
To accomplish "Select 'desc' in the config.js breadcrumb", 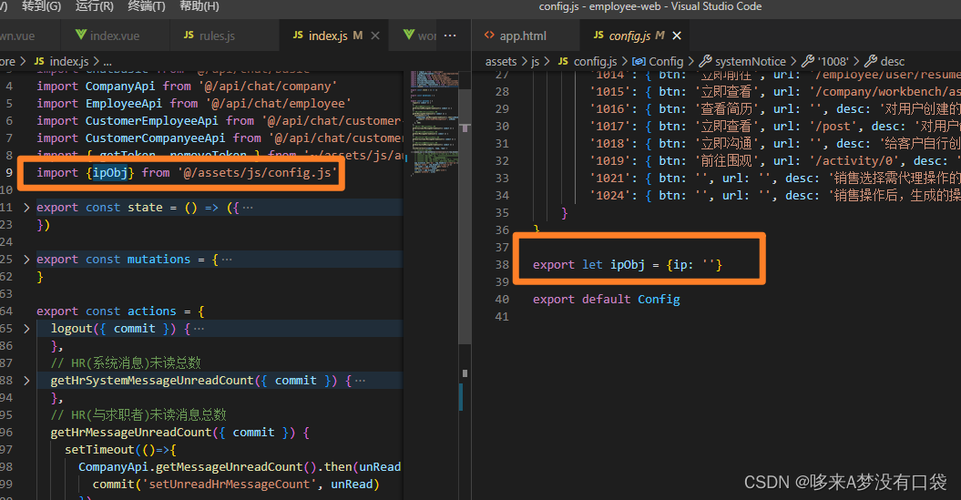I will click(x=892, y=62).
